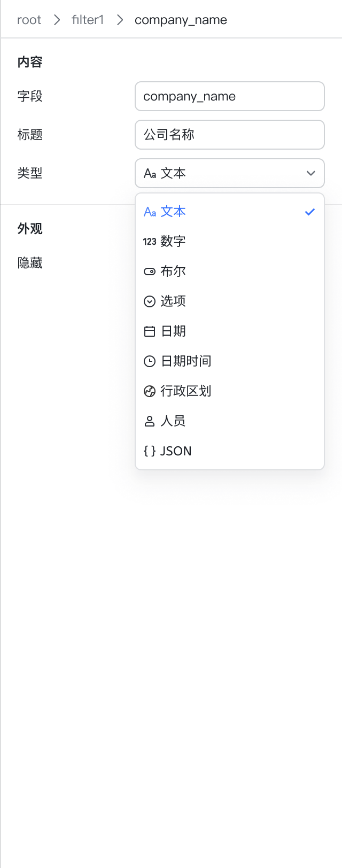Click the globe icon beside 行政区划
The width and height of the screenshot is (342, 868).
[x=150, y=391]
